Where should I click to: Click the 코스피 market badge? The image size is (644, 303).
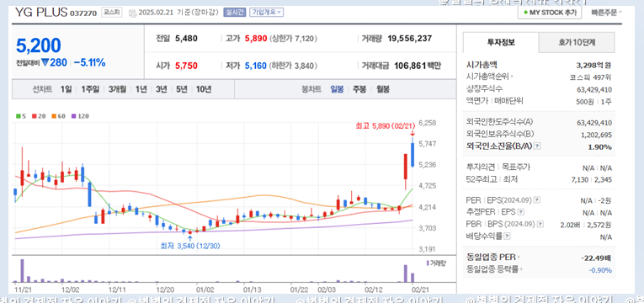pyautogui.click(x=112, y=13)
